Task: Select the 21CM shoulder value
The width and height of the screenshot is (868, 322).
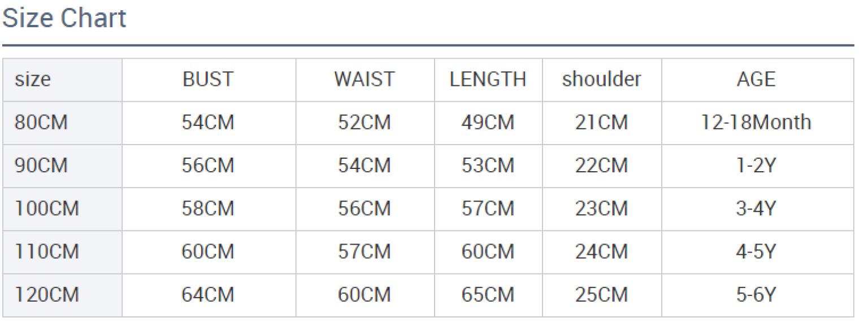Action: click(602, 123)
